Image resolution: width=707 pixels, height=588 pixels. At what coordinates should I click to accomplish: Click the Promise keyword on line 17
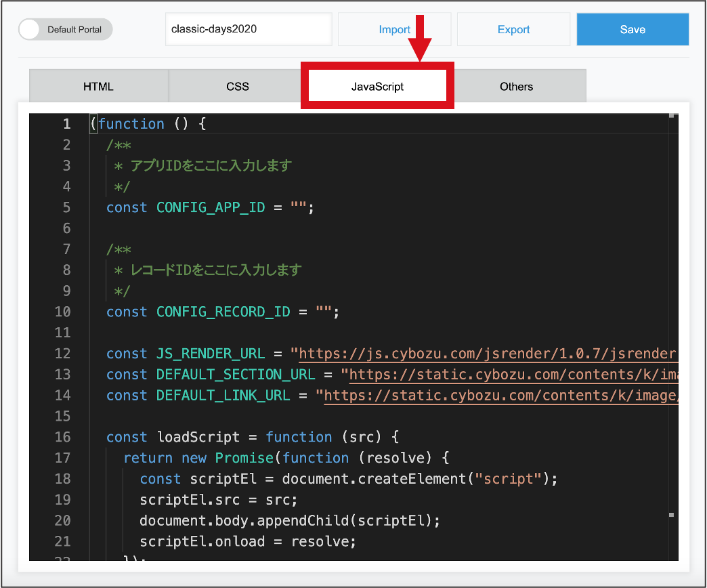click(x=244, y=458)
